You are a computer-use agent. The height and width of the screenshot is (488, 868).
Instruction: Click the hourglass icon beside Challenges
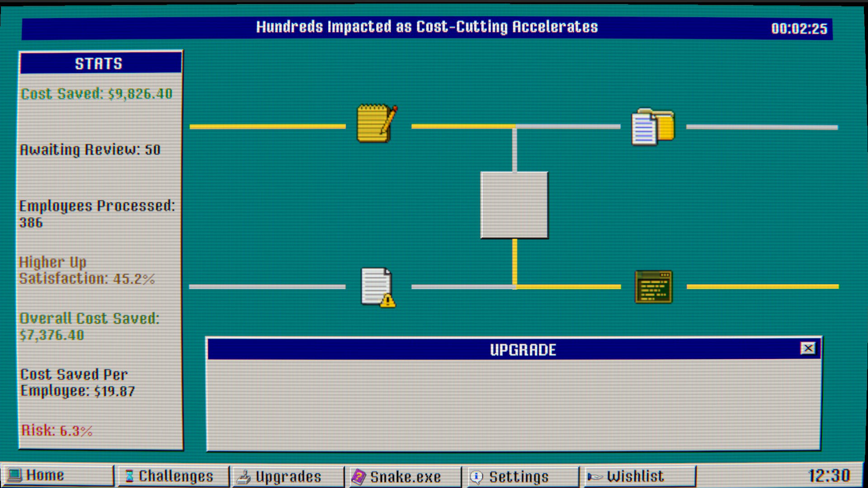(129, 476)
